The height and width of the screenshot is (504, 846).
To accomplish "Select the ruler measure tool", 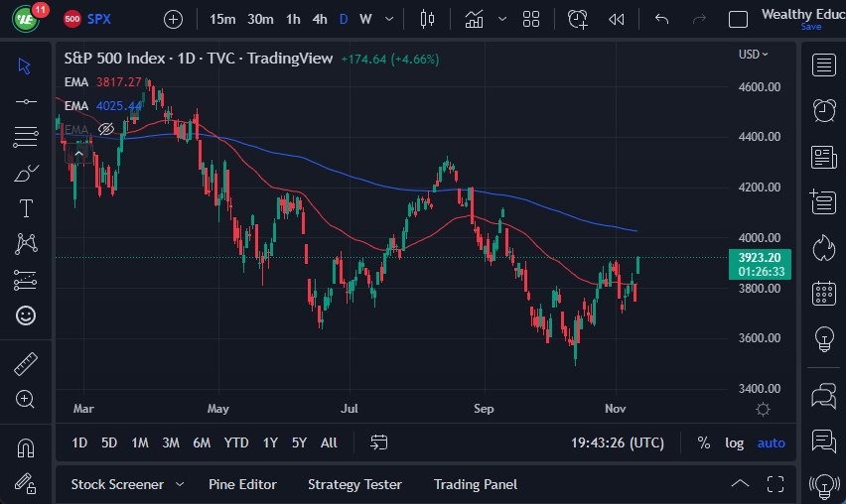I will point(26,364).
